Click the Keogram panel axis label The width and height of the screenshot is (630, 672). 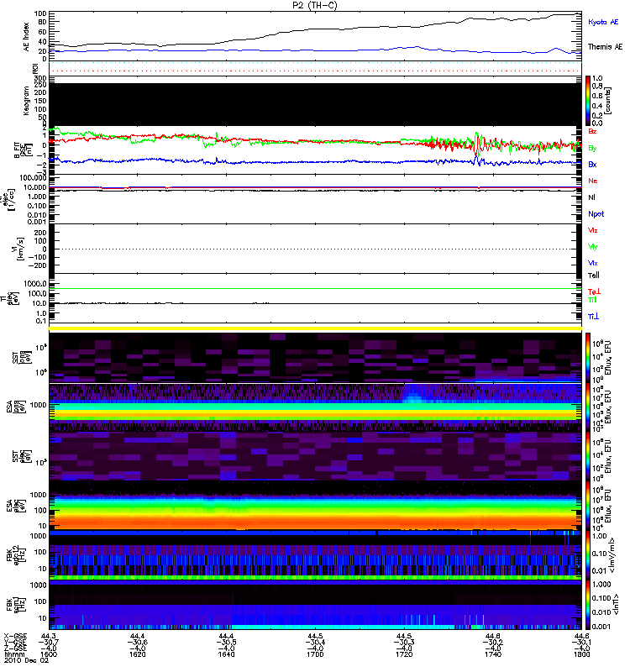pyautogui.click(x=27, y=101)
